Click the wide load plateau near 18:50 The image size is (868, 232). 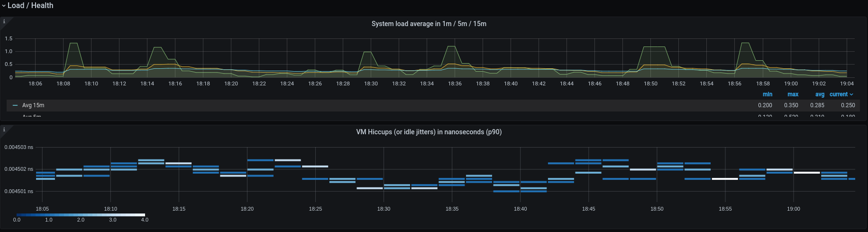tap(654, 47)
